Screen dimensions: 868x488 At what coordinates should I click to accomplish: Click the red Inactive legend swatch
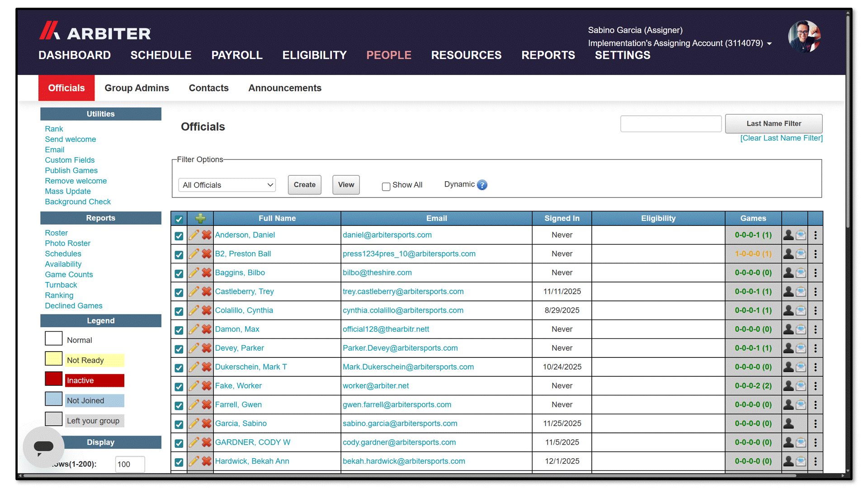54,379
